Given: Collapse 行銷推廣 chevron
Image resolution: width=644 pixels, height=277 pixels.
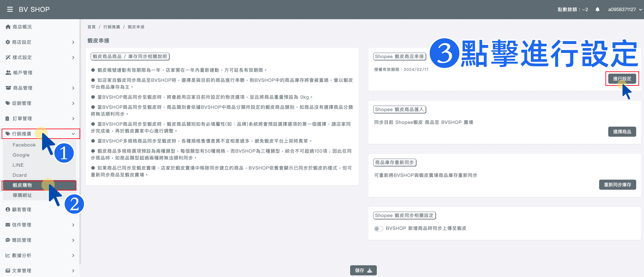Looking at the screenshot, I should (73, 134).
